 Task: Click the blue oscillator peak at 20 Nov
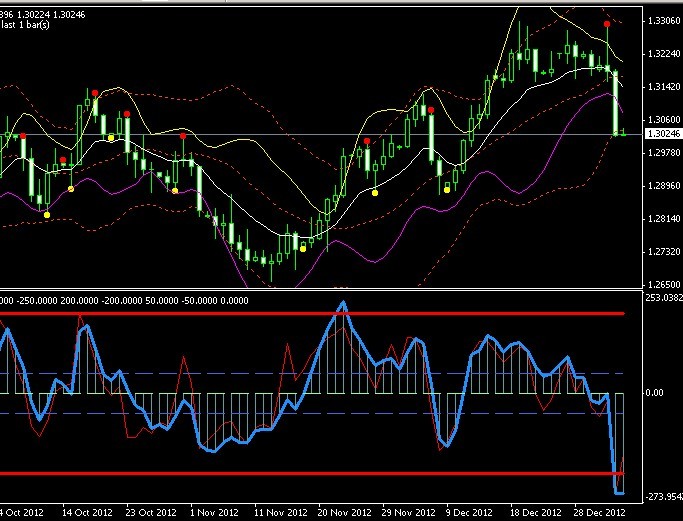point(343,303)
